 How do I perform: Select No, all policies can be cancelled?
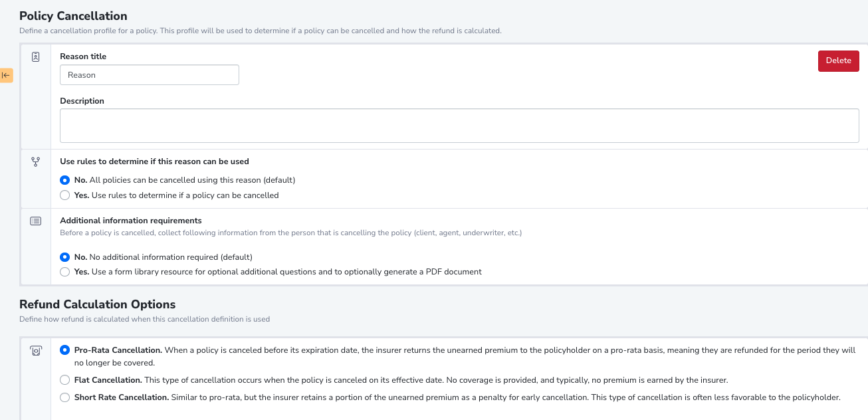[64, 180]
